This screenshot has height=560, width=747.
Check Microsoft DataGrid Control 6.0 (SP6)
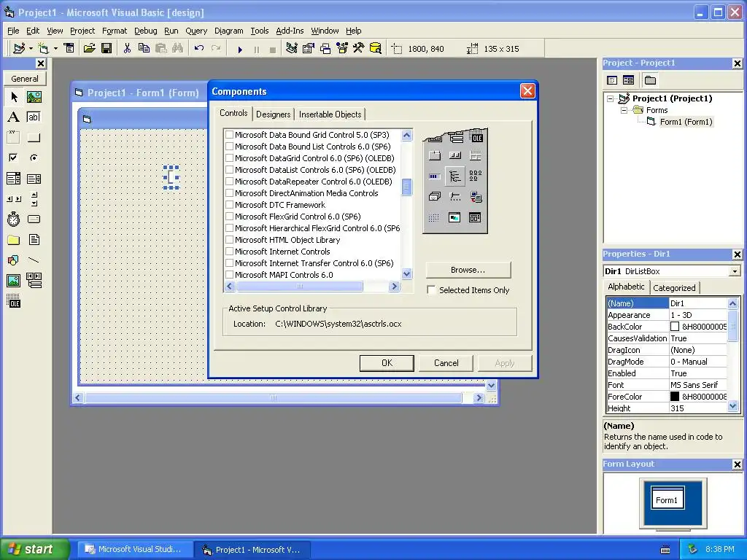coord(229,158)
